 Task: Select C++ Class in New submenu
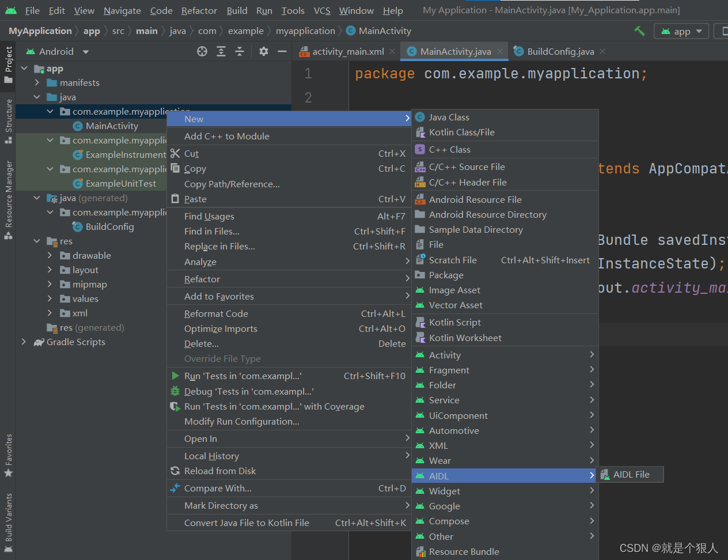[505, 149]
